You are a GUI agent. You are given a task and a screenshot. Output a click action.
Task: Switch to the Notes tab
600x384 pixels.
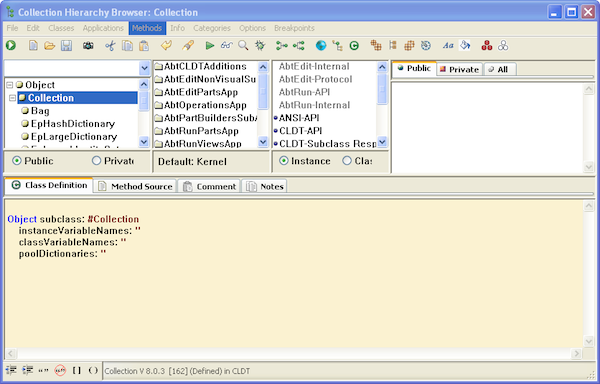(265, 186)
